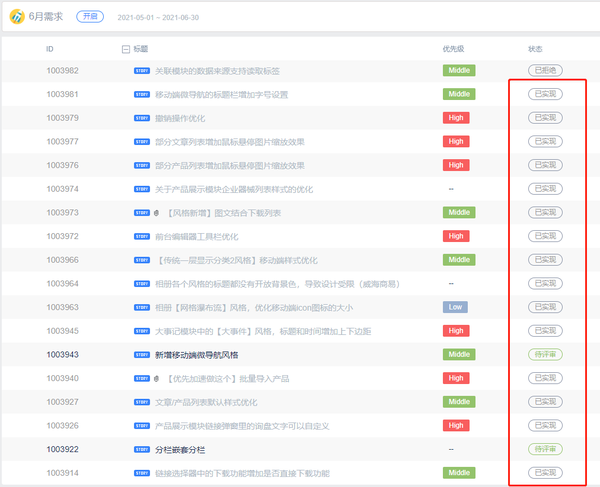Click the Low priority badge on 1003963
Image resolution: width=600 pixels, height=487 pixels.
pos(455,307)
